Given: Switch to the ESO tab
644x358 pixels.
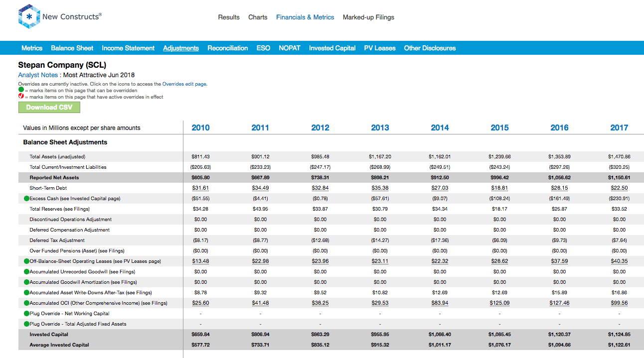Looking at the screenshot, I should 263,48.
